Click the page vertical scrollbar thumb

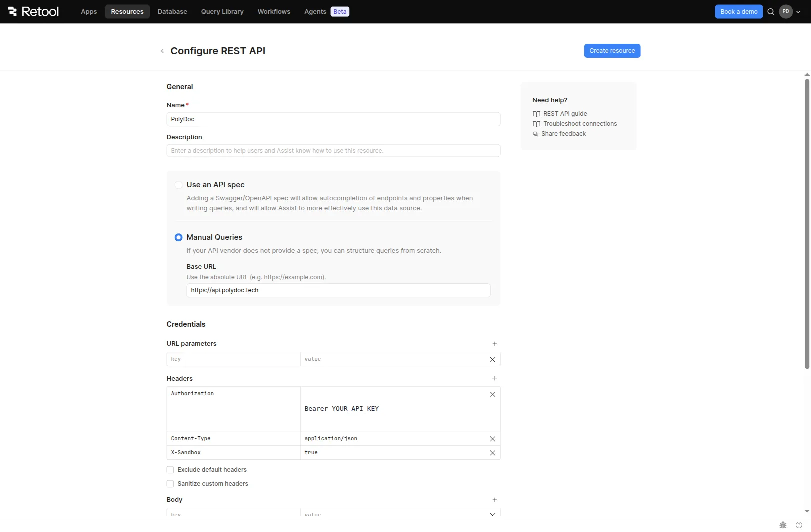point(807,224)
